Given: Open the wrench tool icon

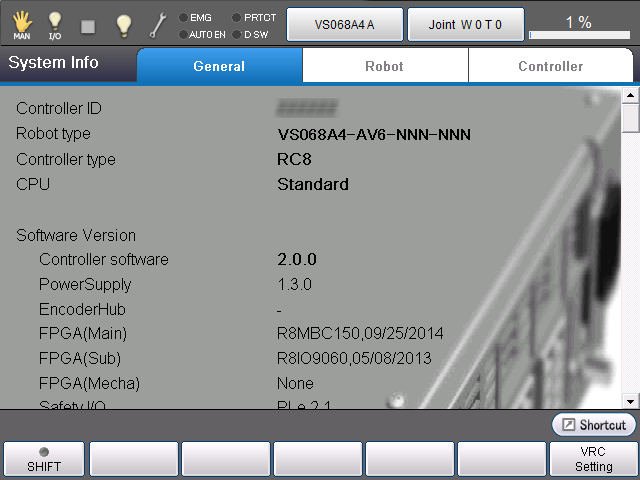Looking at the screenshot, I should coord(157,24).
